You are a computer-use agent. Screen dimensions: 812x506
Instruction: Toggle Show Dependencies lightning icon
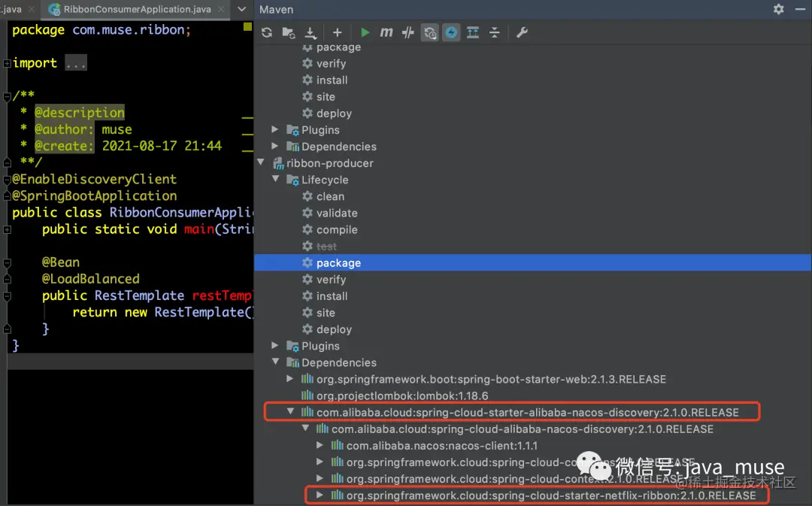point(452,32)
